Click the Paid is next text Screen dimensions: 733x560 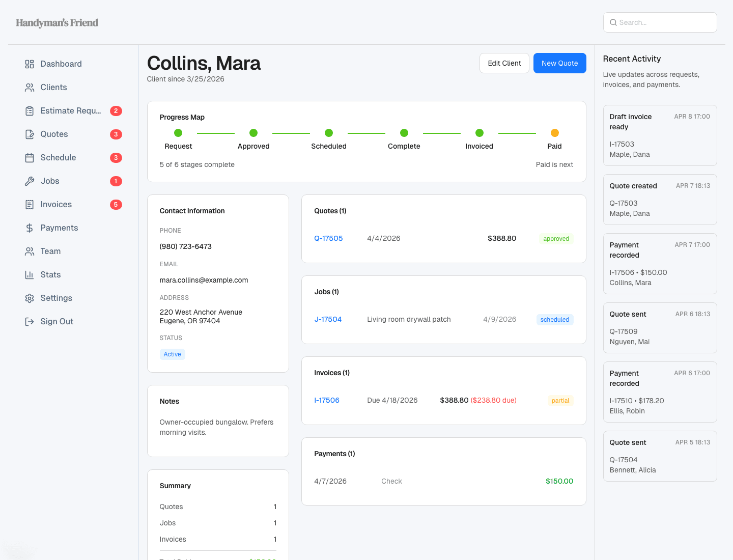coord(555,164)
